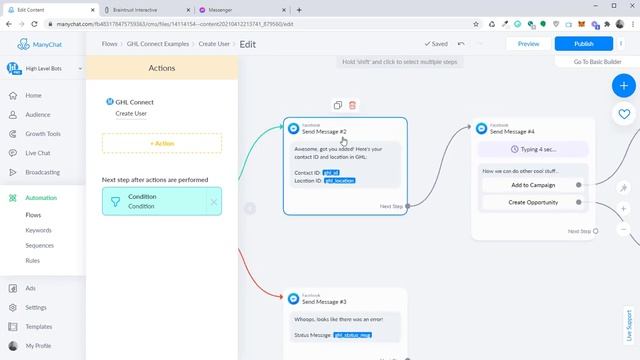Go to GHL Connect Examples breadcrumb
Image resolution: width=640 pixels, height=360 pixels.
click(158, 44)
